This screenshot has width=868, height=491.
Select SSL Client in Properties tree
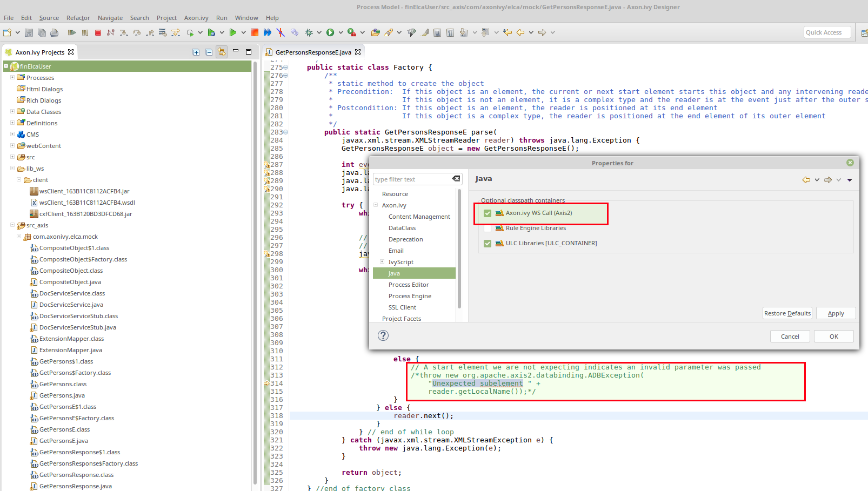pos(402,307)
